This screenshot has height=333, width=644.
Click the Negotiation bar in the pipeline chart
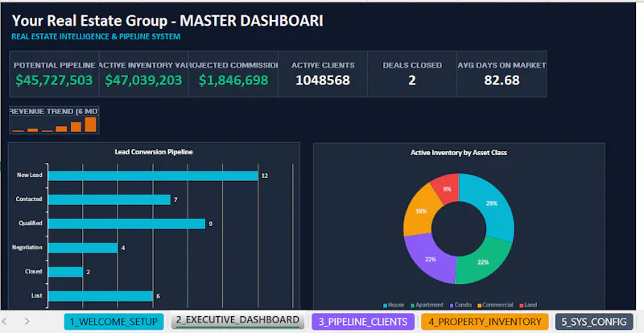tap(83, 248)
